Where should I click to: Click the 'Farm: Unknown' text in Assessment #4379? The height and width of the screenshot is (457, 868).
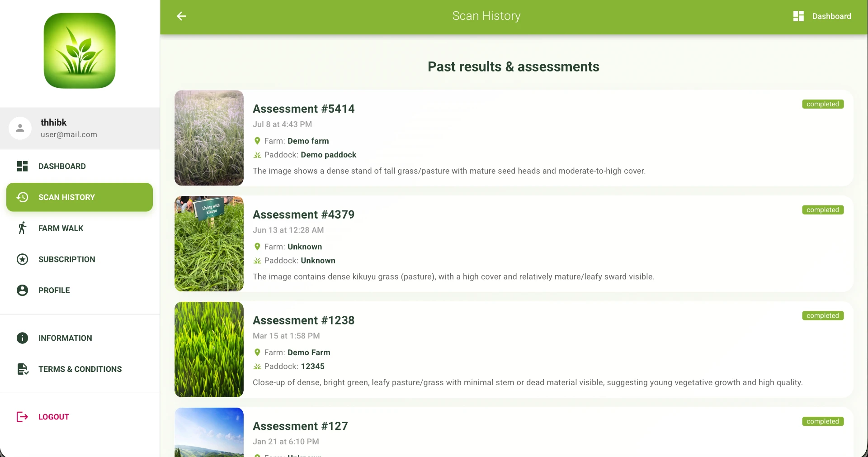[x=293, y=247]
